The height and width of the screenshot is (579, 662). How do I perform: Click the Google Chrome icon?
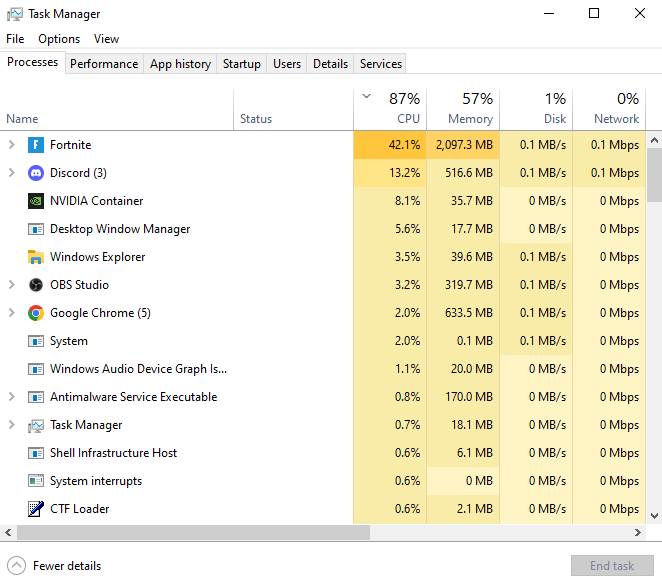[36, 313]
